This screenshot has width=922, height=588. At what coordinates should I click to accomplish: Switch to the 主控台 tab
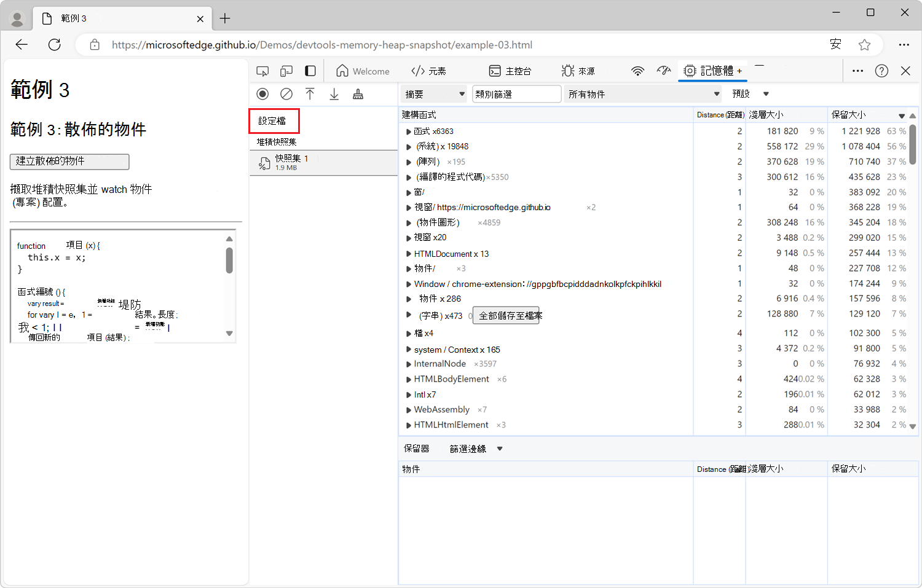point(510,71)
